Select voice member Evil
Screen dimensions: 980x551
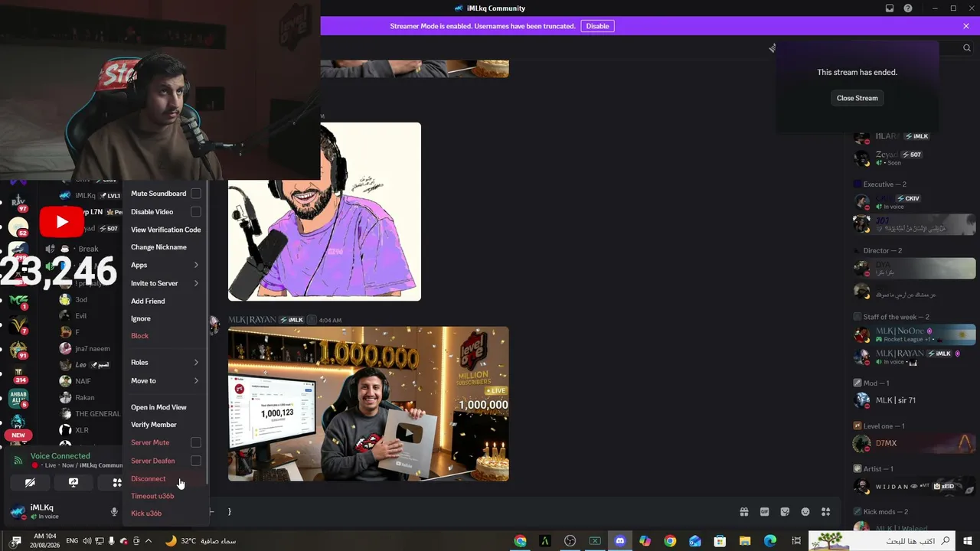pos(80,316)
